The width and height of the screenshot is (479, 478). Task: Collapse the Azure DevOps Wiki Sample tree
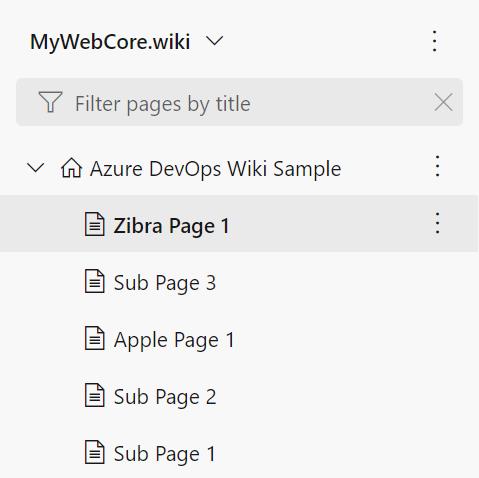point(36,167)
